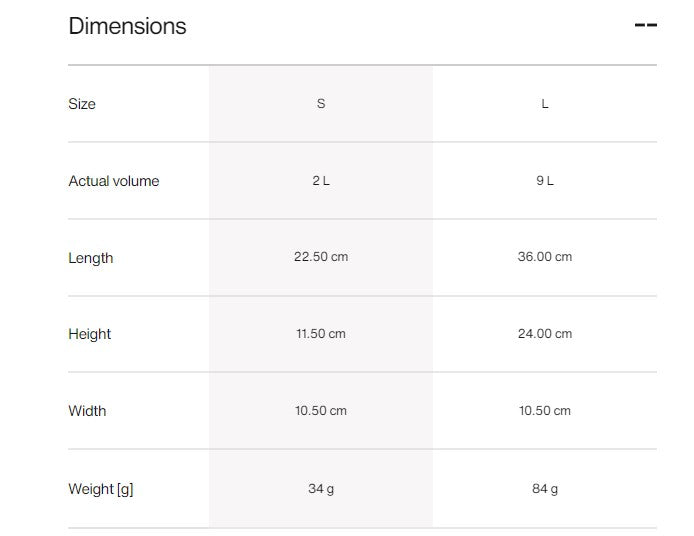Click the 36.00 cm length value
The image size is (694, 536).
[545, 257]
